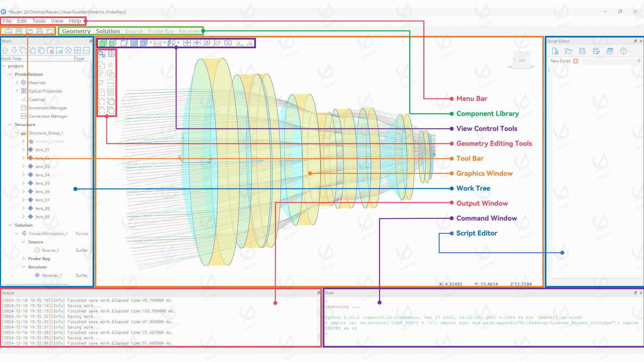Save the current script in Script Editor

click(582, 51)
